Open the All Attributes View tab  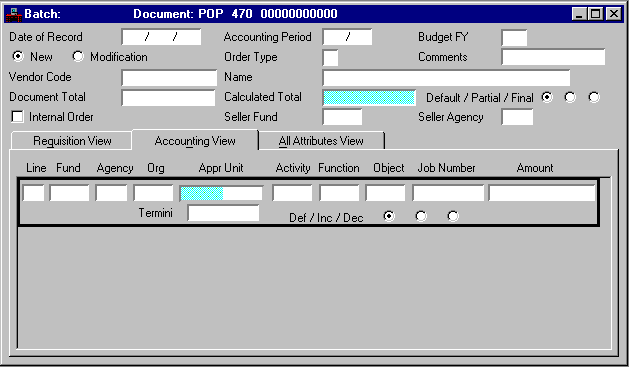(x=321, y=141)
